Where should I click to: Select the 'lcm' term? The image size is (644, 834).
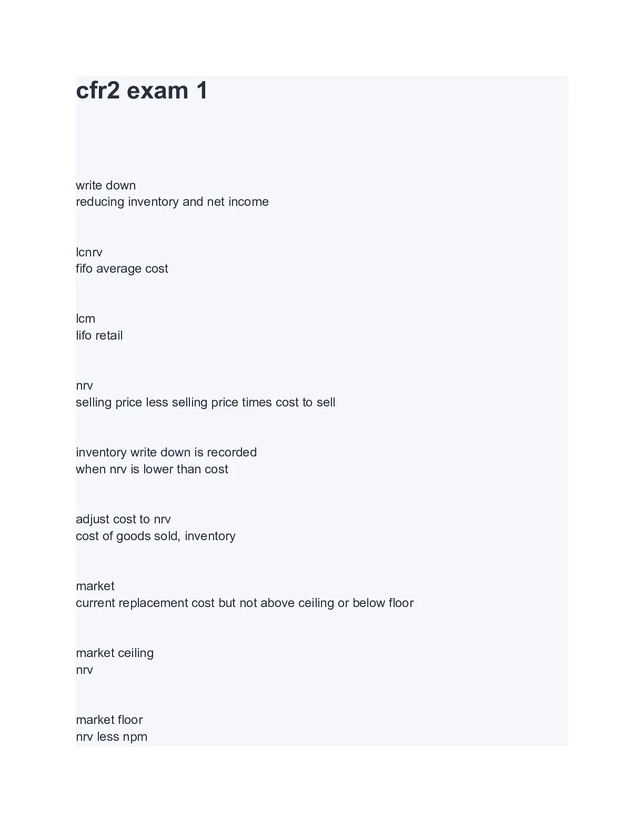coord(85,319)
